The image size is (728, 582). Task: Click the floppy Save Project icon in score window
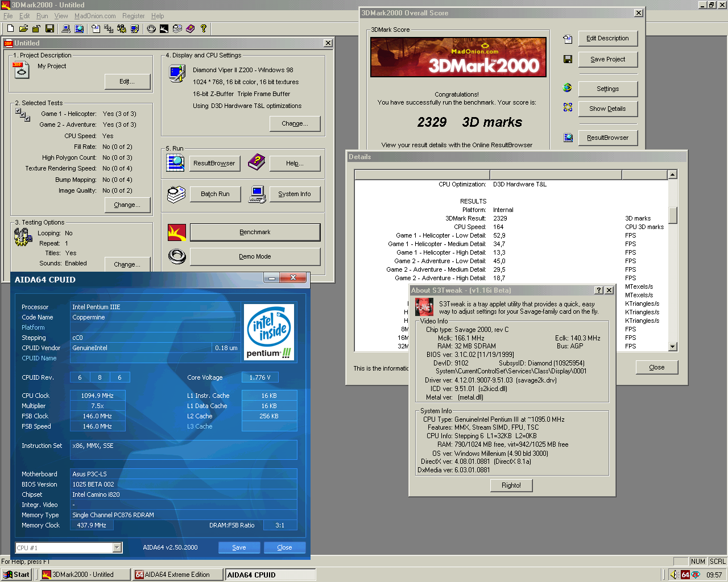568,59
